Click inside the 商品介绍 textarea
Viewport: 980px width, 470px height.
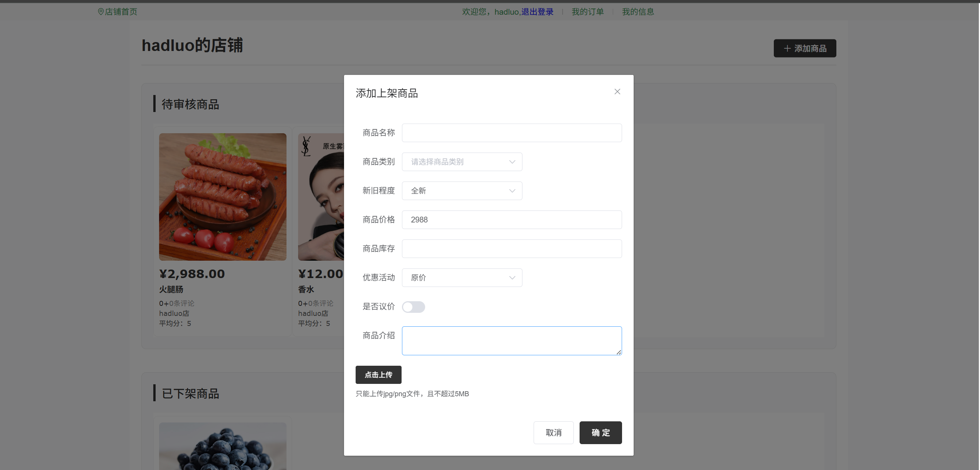[512, 341]
